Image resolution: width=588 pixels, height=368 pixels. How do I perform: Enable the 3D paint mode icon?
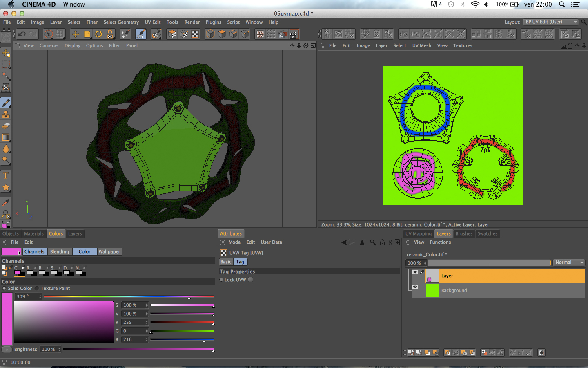coord(140,34)
